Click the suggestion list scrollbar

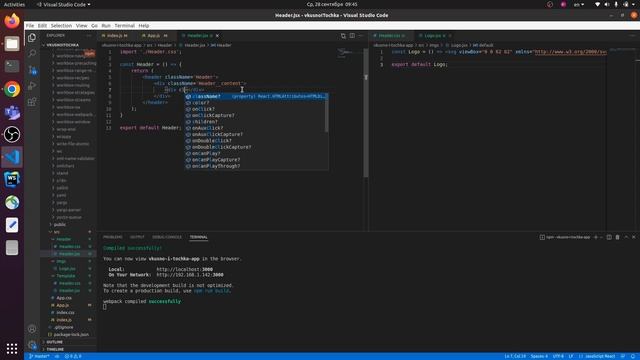point(327,113)
